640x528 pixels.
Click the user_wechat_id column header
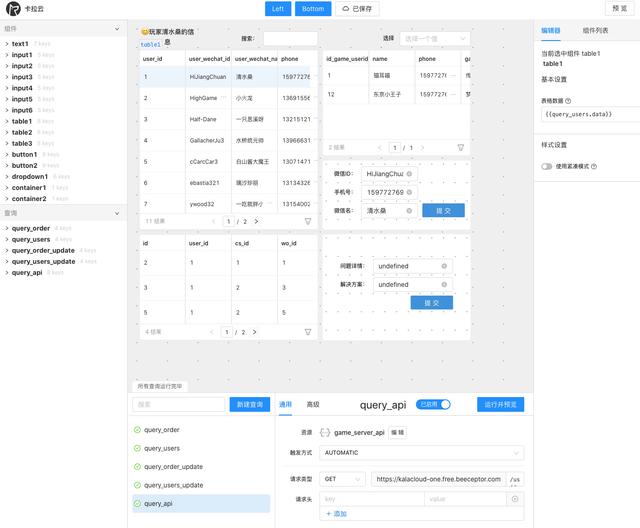coord(209,59)
